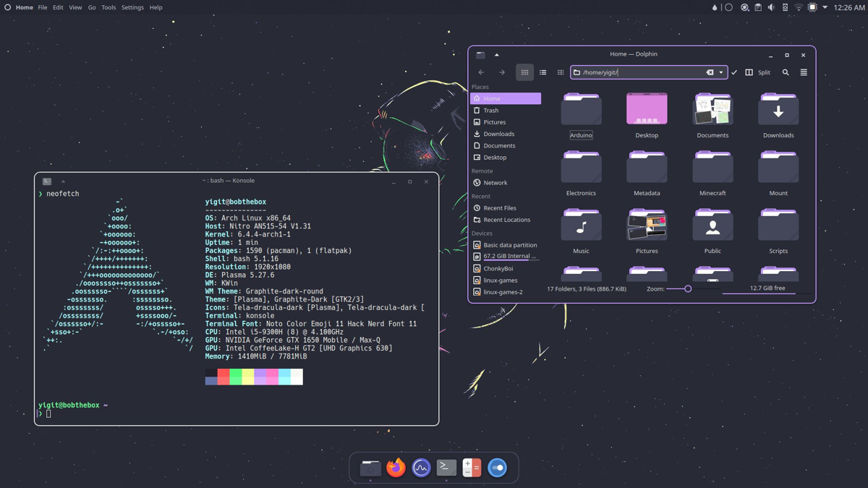Click the 12.7 GiB free space bar
Image resolution: width=868 pixels, height=488 pixels.
767,288
